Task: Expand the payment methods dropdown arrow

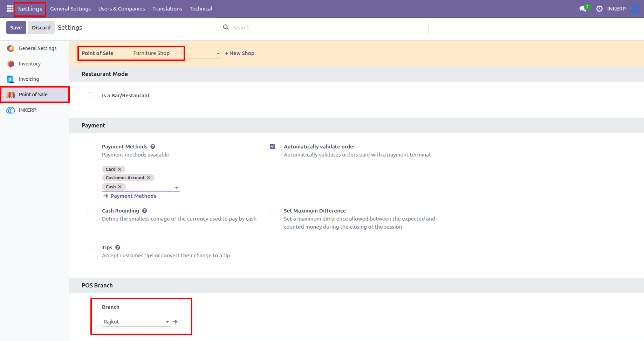Action: tap(177, 188)
